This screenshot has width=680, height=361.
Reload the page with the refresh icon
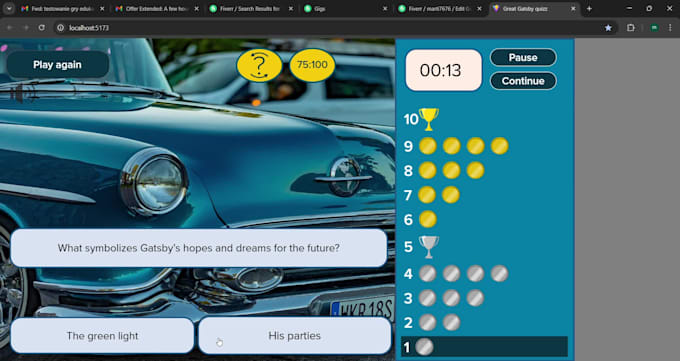tap(42, 28)
